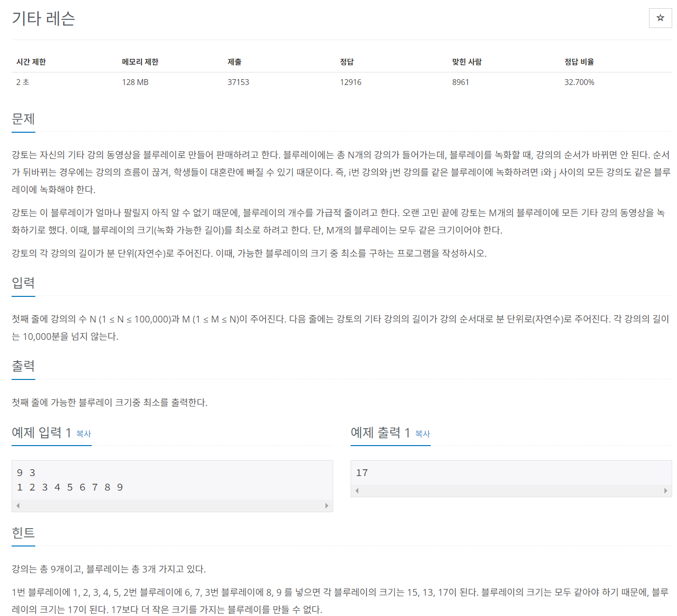The image size is (677, 616).
Task: Click the 정답 비율 column header
Action: click(x=579, y=62)
